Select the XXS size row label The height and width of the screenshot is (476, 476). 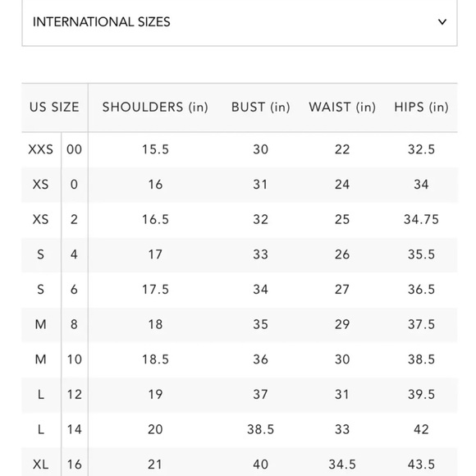pyautogui.click(x=40, y=149)
